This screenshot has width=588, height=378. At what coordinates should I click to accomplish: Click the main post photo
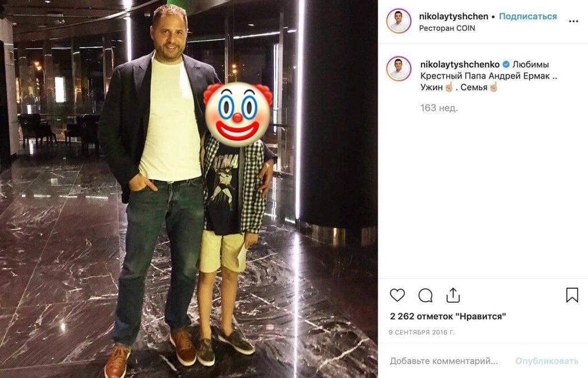tap(188, 189)
